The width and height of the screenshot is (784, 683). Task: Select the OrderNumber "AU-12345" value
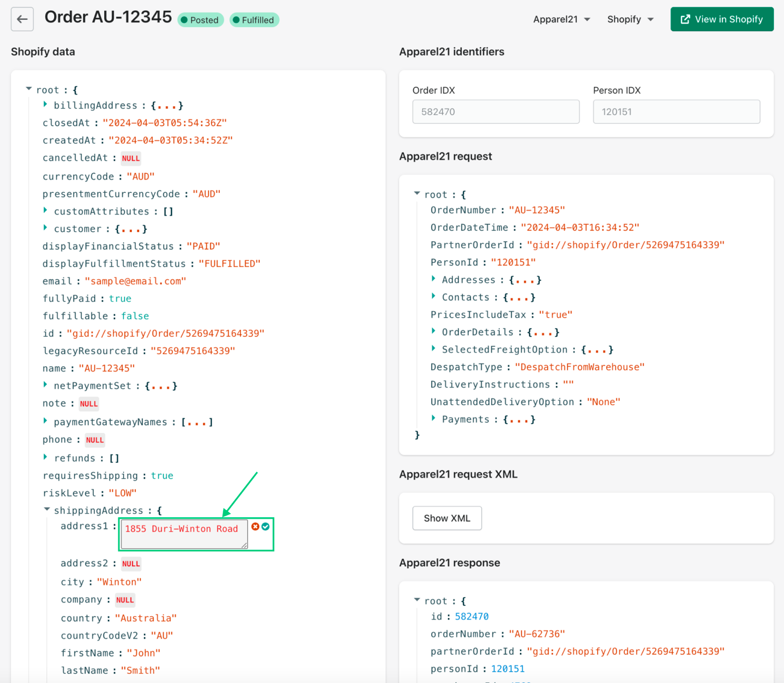pyautogui.click(x=537, y=210)
